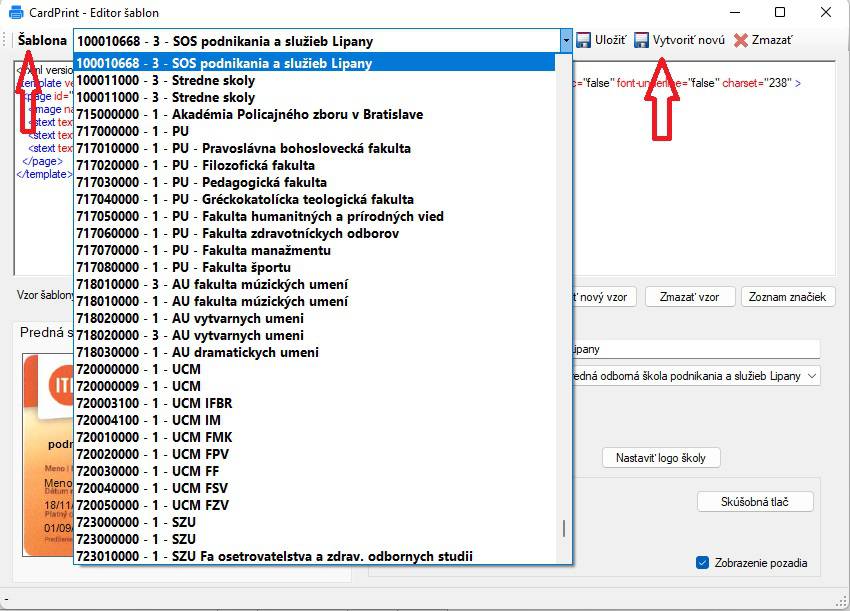This screenshot has height=611, width=850.
Task: Click the dropdown list scrollbar thumb
Action: pyautogui.click(x=564, y=529)
